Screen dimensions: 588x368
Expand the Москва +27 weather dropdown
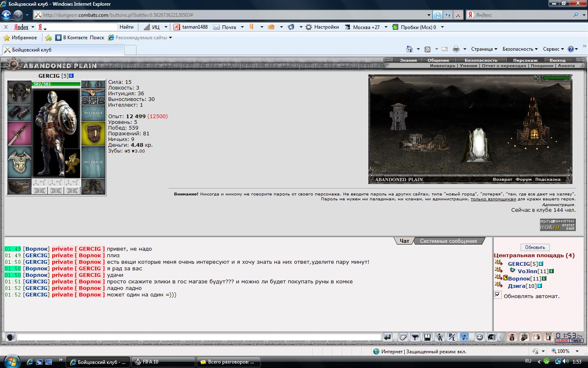386,27
